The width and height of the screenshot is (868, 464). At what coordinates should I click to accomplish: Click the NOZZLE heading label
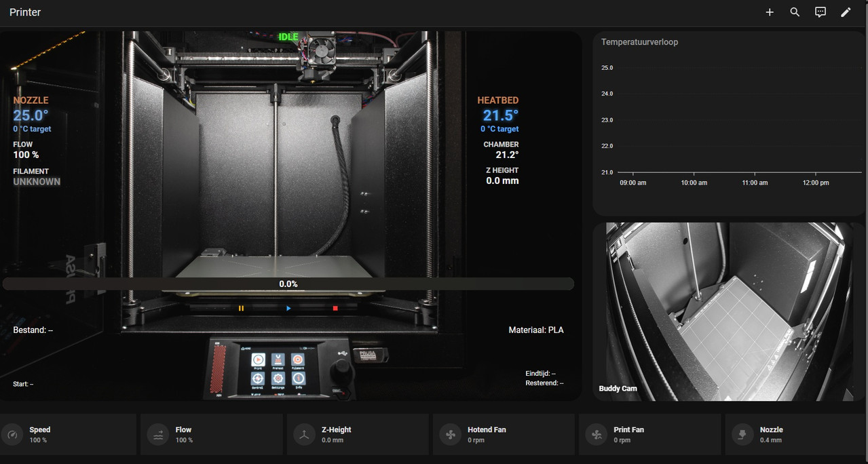pos(31,100)
